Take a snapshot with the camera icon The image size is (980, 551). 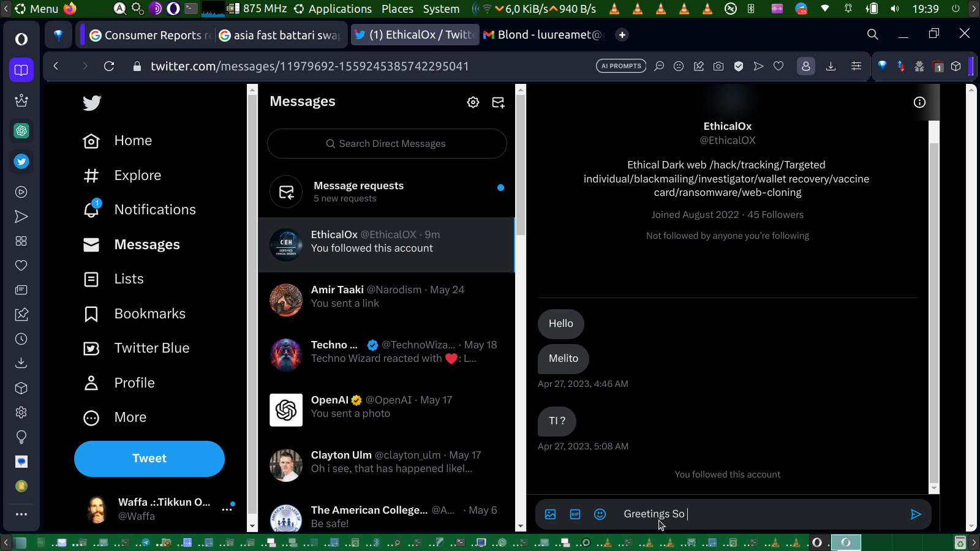718,66
